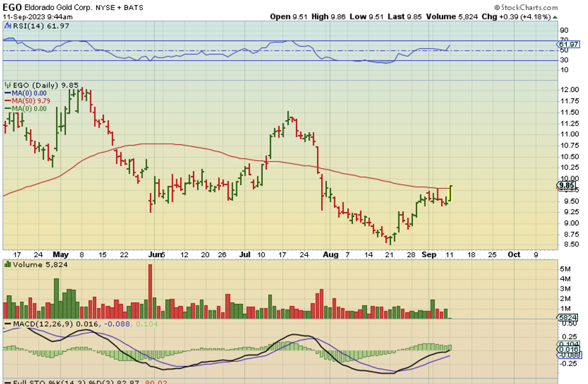Image resolution: width=588 pixels, height=384 pixels.
Task: Click the tallest red volume bar
Action: (150, 292)
